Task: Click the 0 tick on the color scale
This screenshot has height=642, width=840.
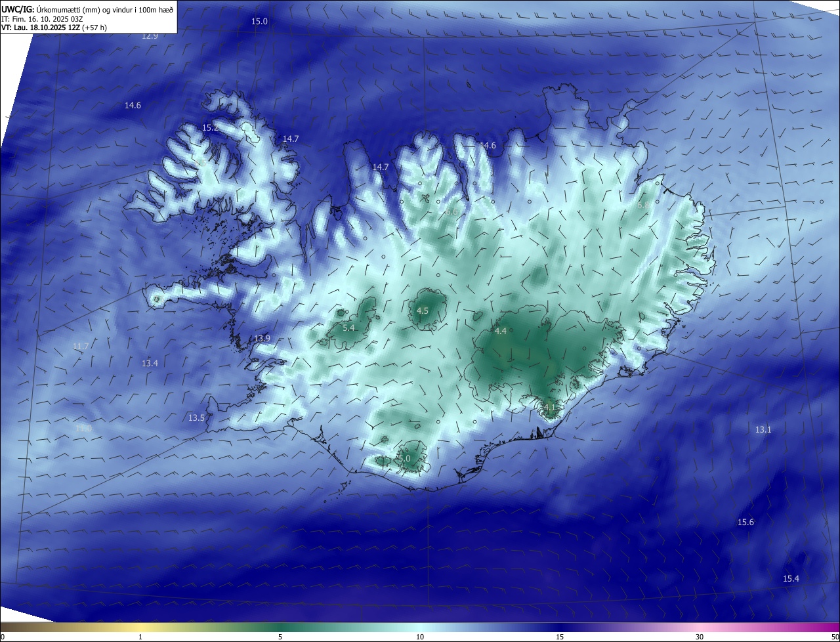Action: point(3,637)
